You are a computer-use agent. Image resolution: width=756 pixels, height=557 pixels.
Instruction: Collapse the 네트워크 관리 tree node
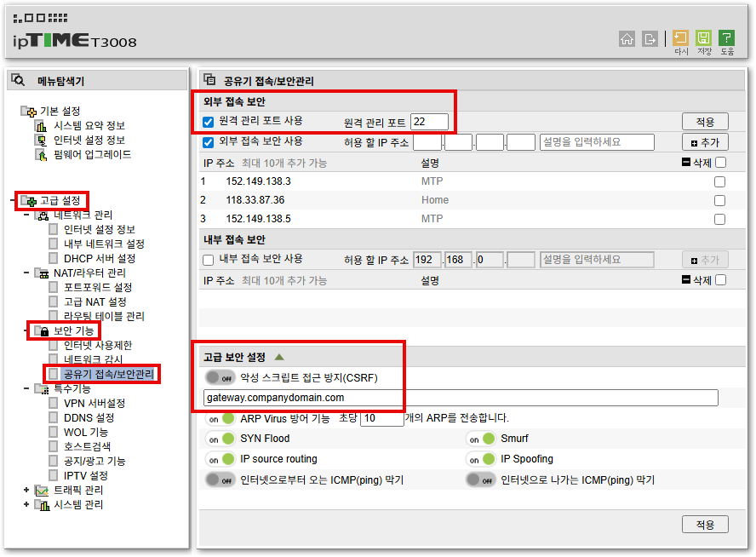tap(26, 215)
